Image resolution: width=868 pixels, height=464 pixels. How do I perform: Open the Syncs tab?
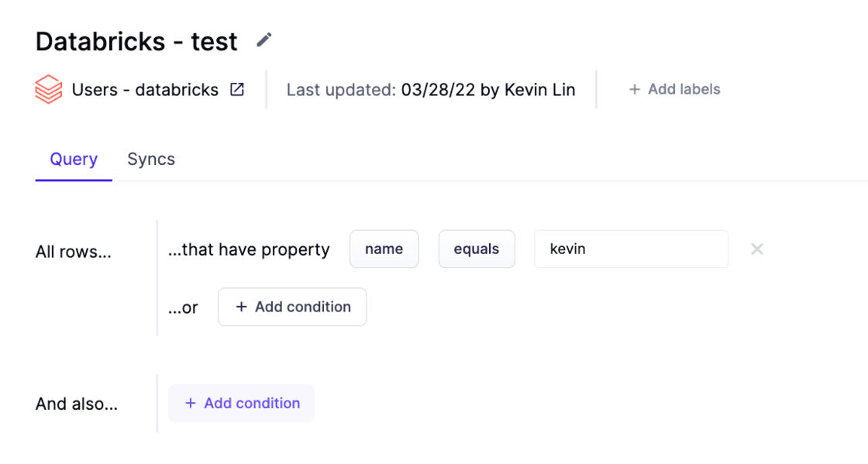tap(151, 160)
